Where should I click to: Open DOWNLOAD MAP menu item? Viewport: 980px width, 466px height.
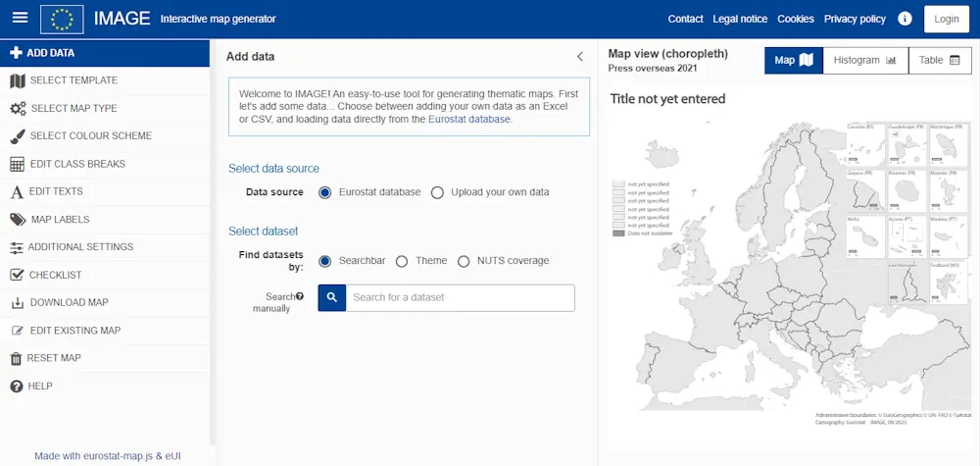point(105,303)
